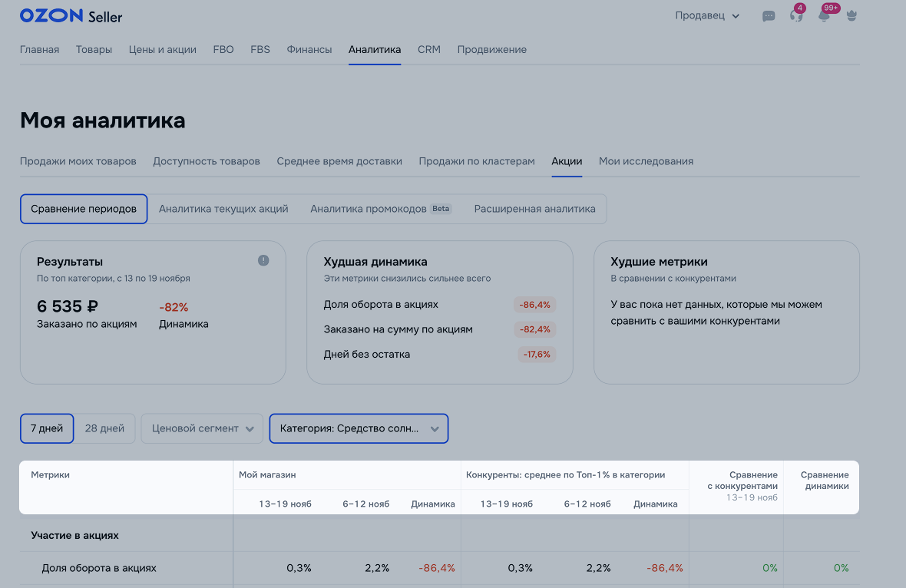Open the Ценовой сегмент dropdown

click(x=202, y=428)
